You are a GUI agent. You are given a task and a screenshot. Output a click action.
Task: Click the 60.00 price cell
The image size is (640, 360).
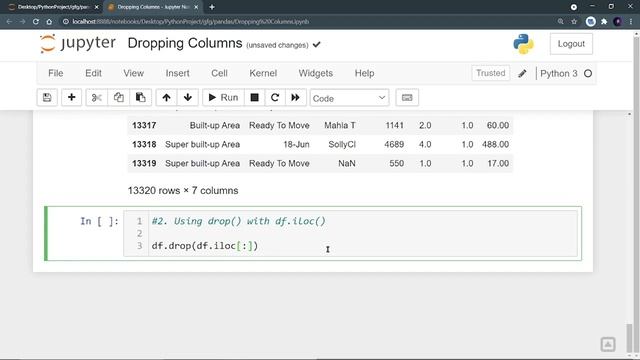pos(498,125)
